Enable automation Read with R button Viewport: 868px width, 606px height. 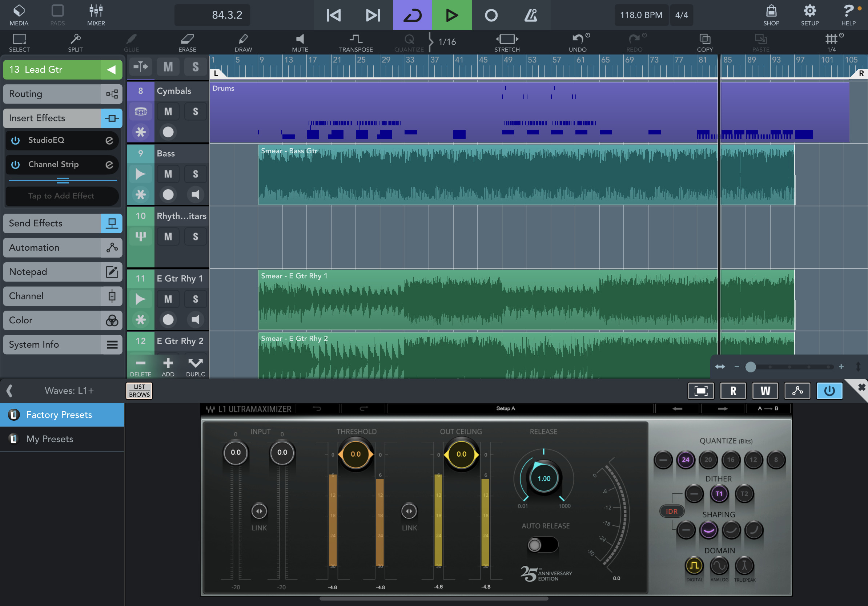[x=733, y=391]
